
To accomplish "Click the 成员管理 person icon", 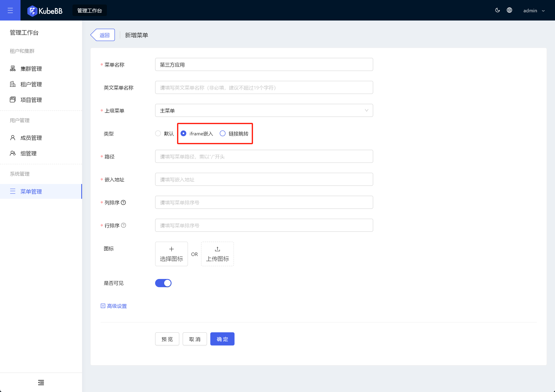I will pos(13,138).
